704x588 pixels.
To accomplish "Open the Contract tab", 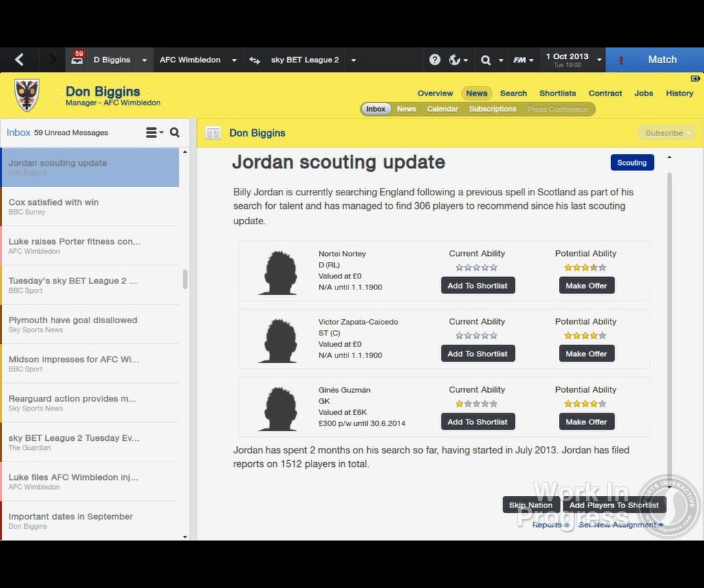I will click(605, 93).
